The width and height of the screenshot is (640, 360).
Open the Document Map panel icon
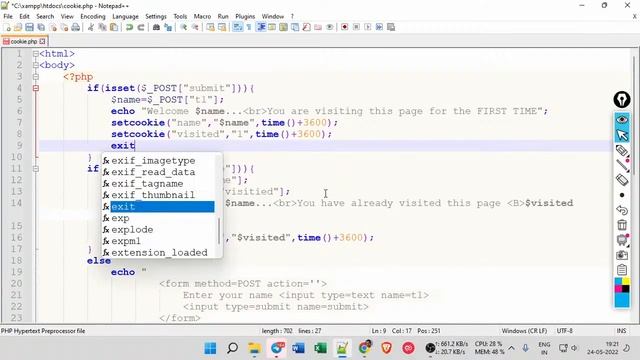(x=283, y=27)
